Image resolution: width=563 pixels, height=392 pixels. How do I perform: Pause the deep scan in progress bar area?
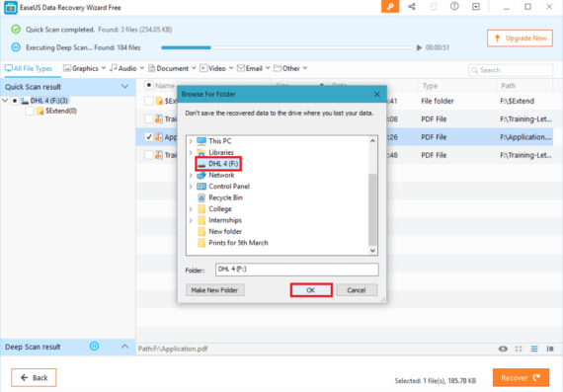[16, 47]
